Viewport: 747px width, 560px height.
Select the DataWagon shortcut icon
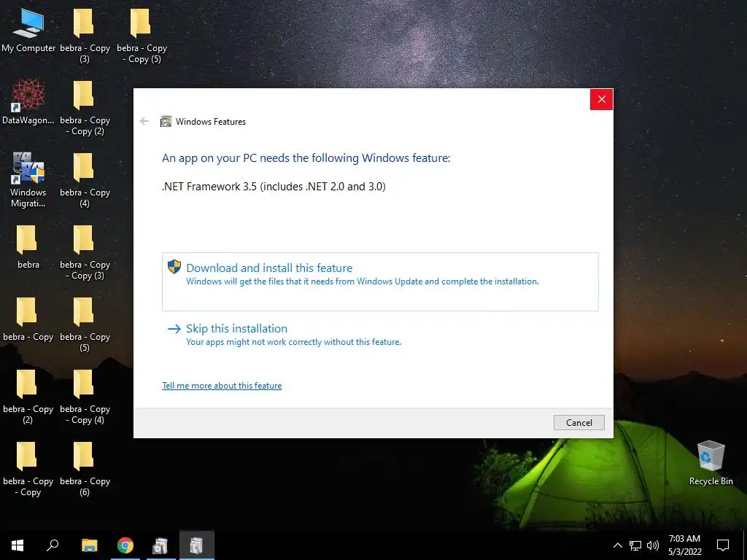tap(28, 101)
